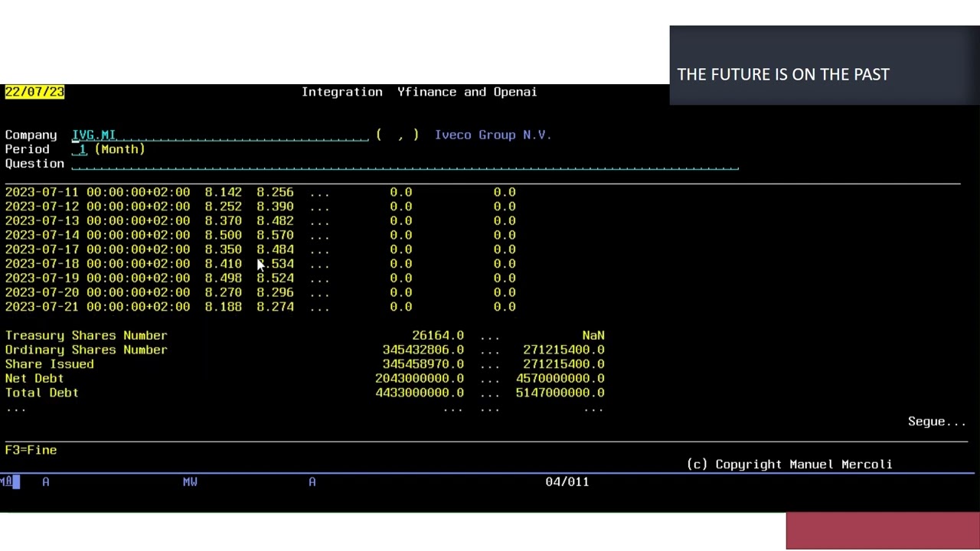The width and height of the screenshot is (980, 551).
Task: Click the company name Iveco Group N.V.
Action: [493, 135]
